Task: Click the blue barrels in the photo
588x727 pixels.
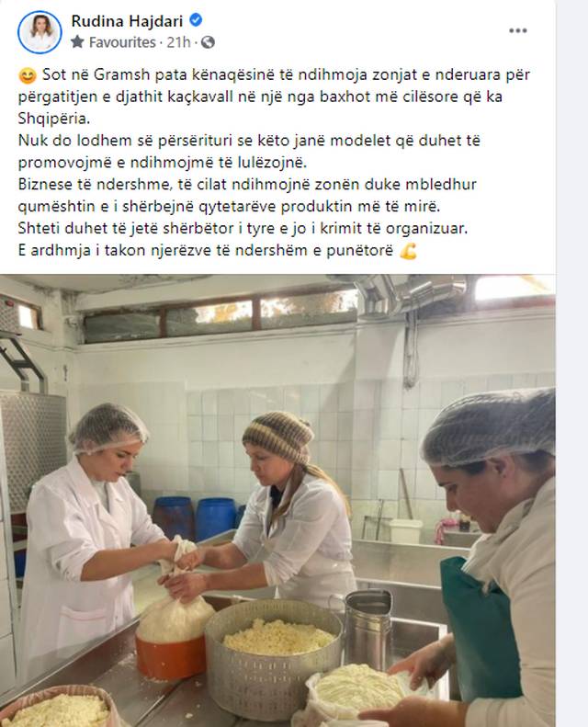Action: click(x=195, y=518)
